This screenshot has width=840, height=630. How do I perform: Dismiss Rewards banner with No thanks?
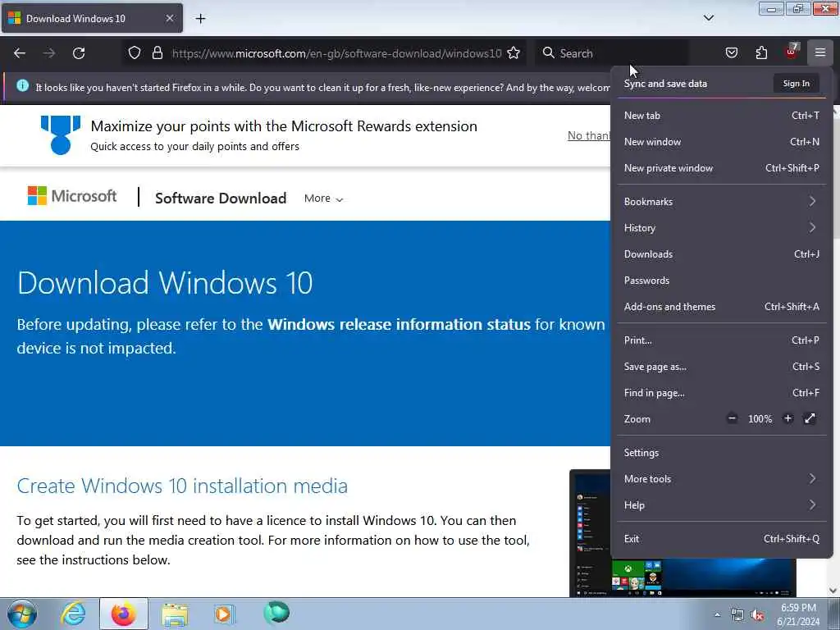pyautogui.click(x=589, y=135)
